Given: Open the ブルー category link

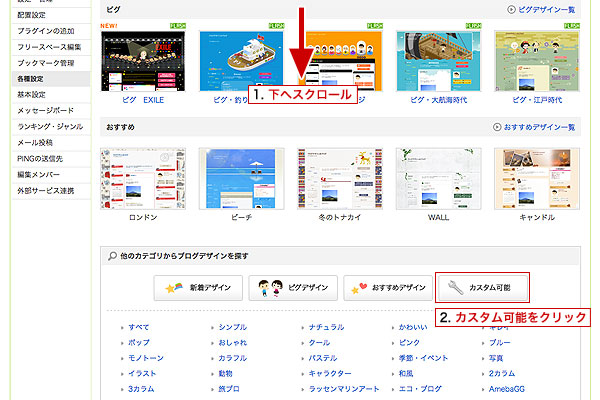Looking at the screenshot, I should tap(499, 343).
